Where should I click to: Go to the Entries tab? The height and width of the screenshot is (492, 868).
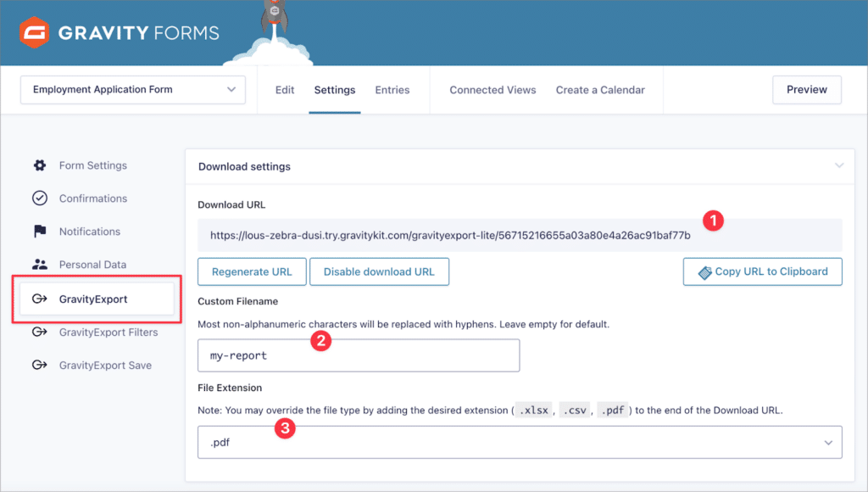[x=392, y=90]
